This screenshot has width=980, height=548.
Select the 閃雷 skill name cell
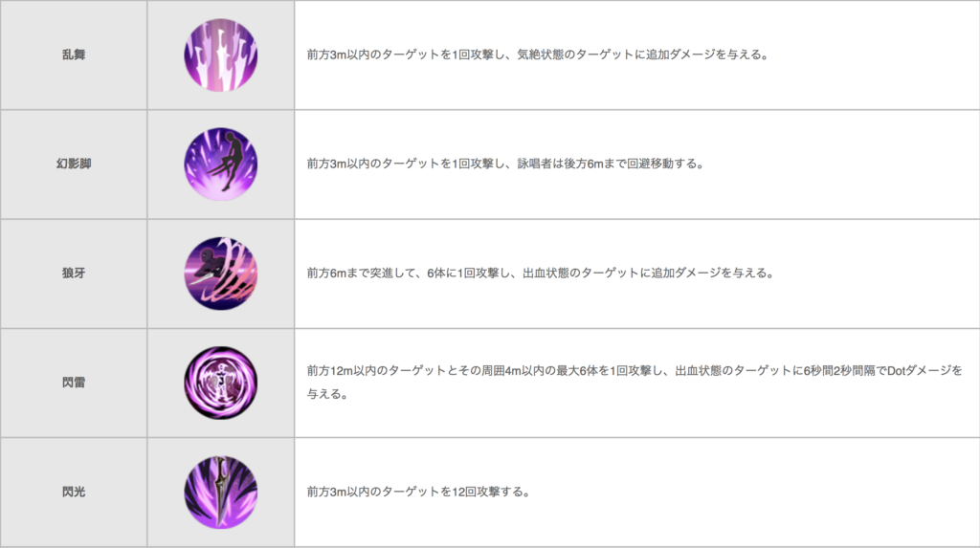coord(74,384)
